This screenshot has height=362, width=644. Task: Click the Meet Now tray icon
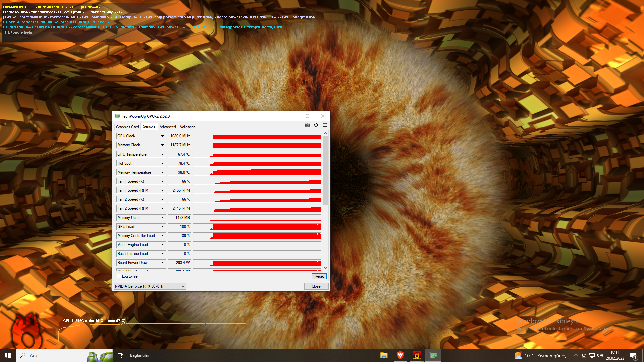coord(584,355)
